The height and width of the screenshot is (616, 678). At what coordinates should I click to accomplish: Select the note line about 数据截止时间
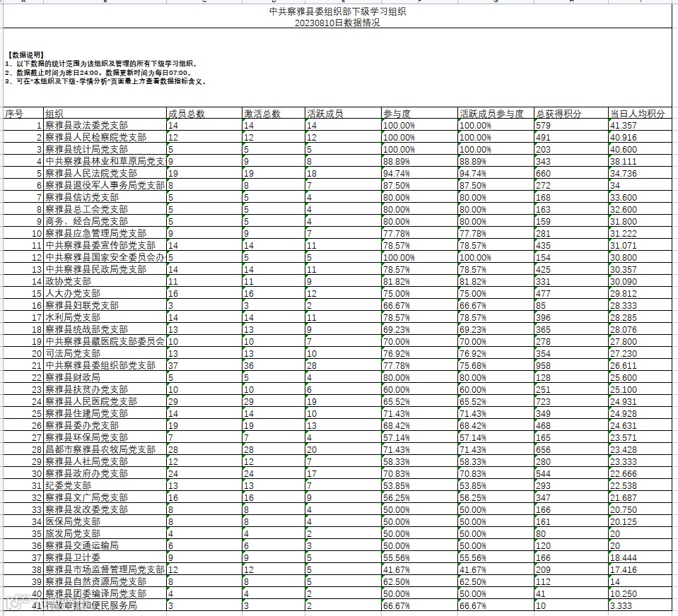98,73
